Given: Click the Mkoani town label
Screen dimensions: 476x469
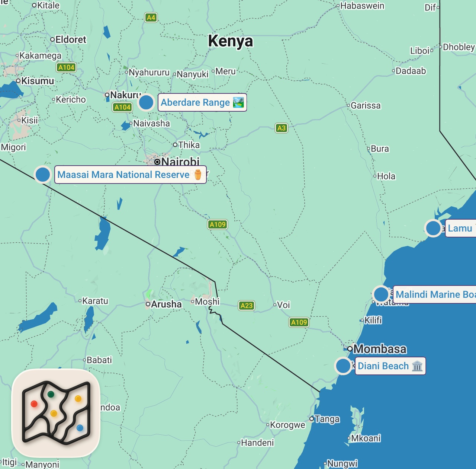Looking at the screenshot, I should click(366, 438).
